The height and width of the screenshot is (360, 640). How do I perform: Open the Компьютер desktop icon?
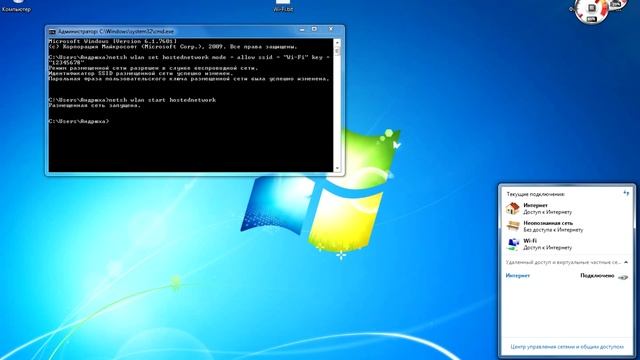tap(16, 6)
